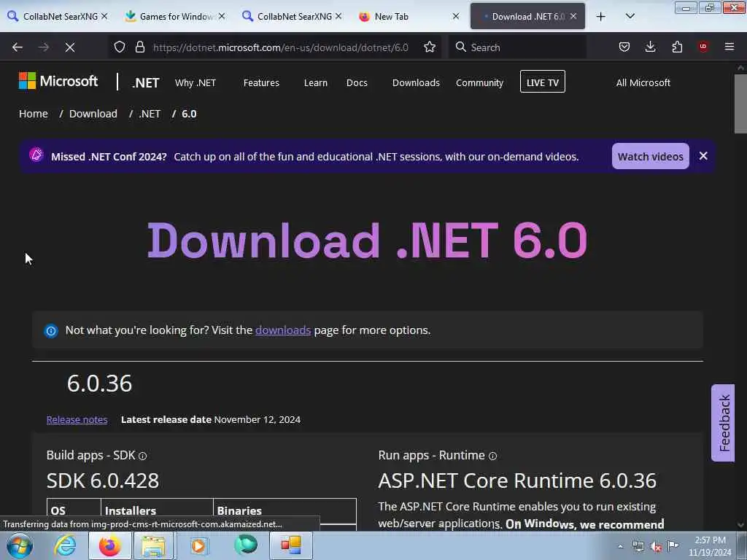The height and width of the screenshot is (560, 747).
Task: Show hidden system tray icons
Action: coord(620,547)
